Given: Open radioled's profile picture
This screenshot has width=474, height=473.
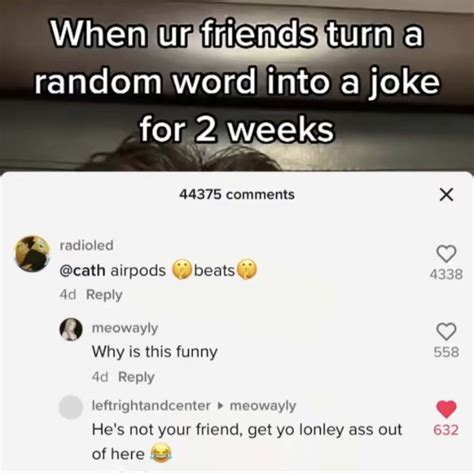Looking at the screenshot, I should [x=33, y=254].
